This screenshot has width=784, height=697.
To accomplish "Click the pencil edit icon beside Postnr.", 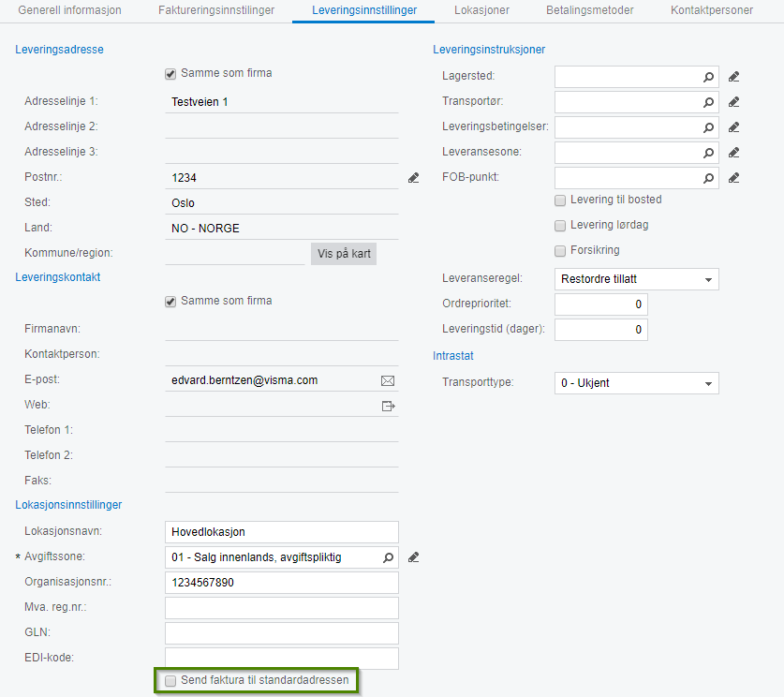I will point(413,177).
